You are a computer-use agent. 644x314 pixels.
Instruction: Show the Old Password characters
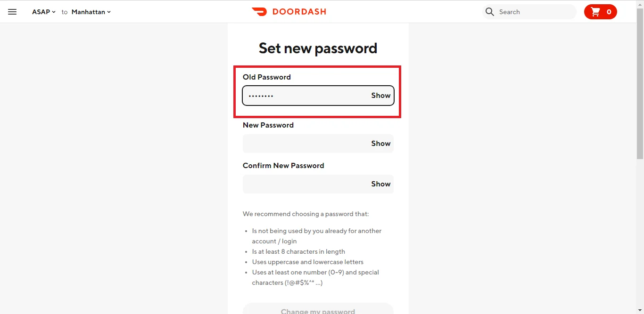(380, 96)
